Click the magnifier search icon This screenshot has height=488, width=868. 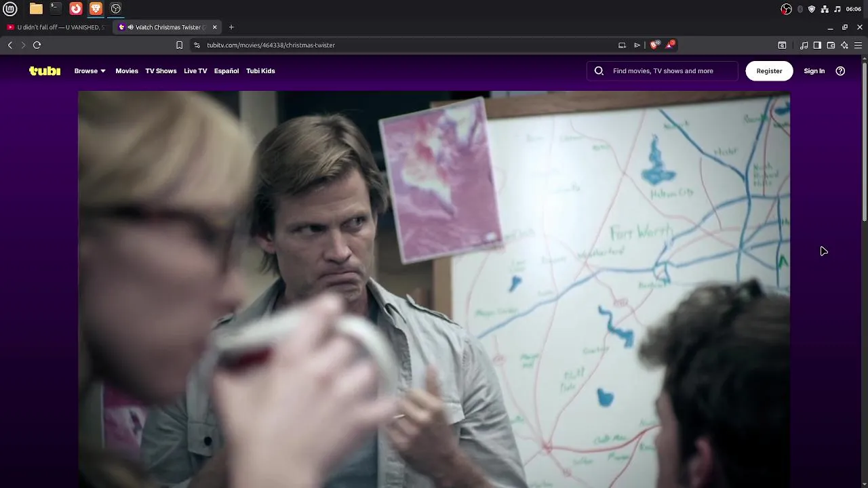click(x=599, y=70)
